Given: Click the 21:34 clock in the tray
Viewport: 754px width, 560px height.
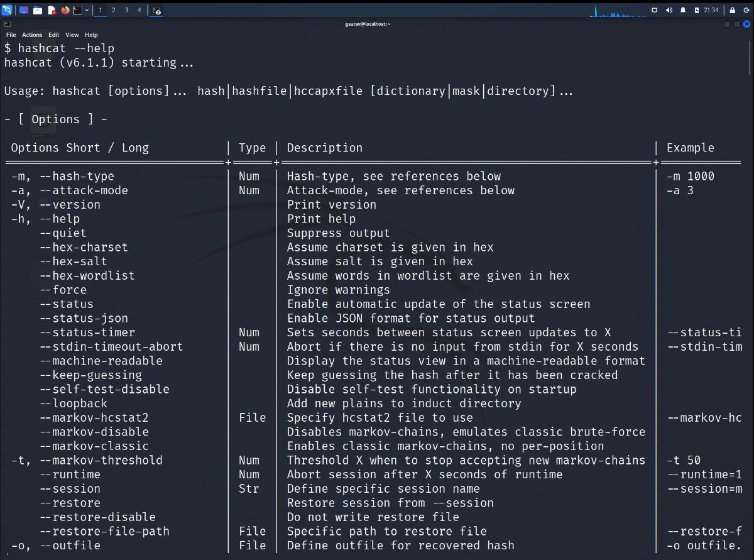Looking at the screenshot, I should [x=712, y=10].
